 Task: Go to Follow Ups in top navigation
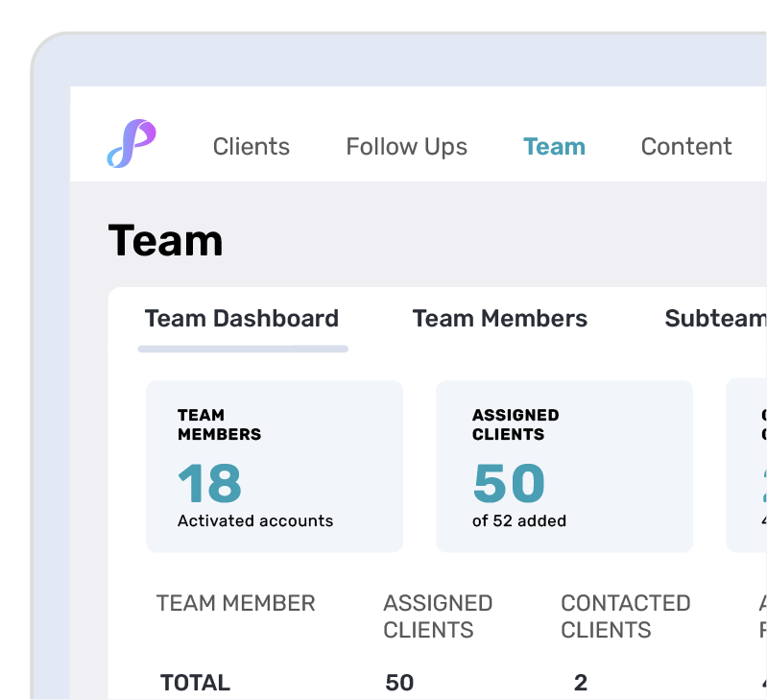click(406, 147)
